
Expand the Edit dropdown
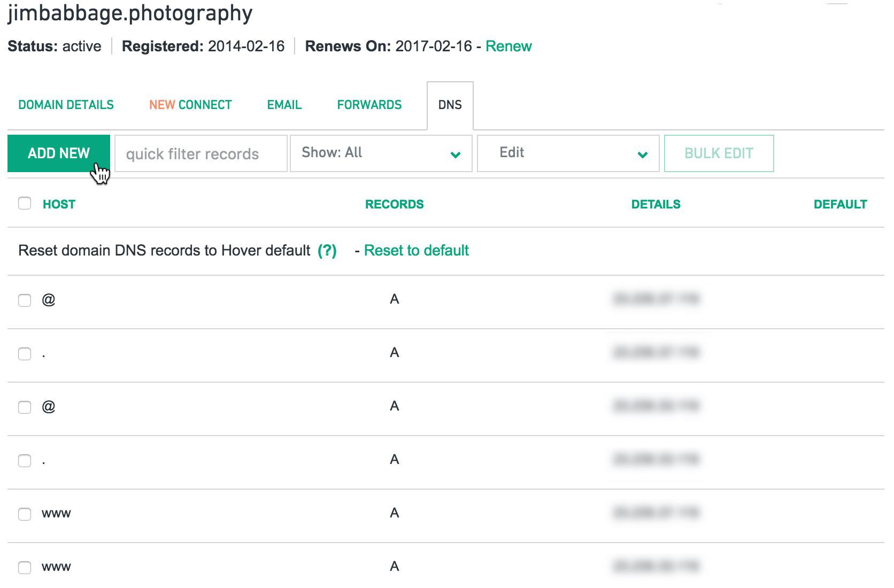pyautogui.click(x=568, y=153)
